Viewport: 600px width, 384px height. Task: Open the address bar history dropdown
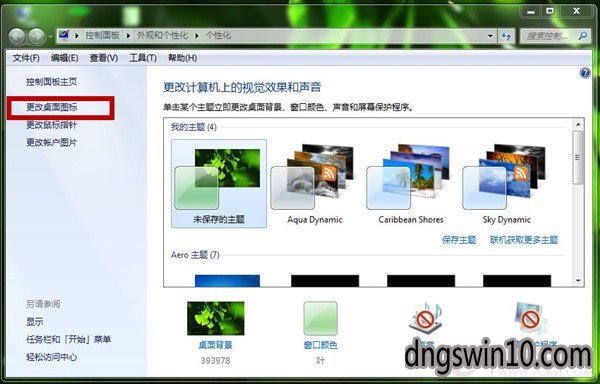tap(490, 36)
